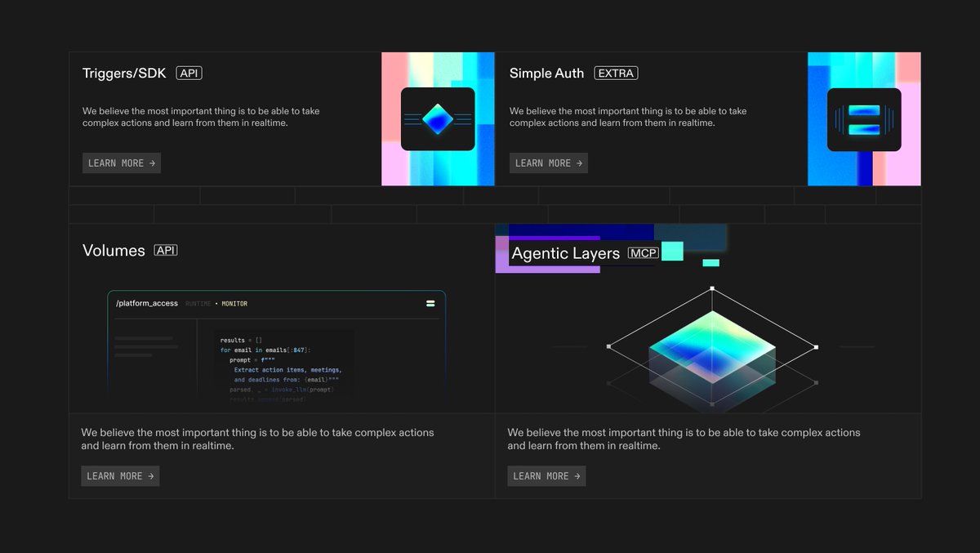The height and width of the screenshot is (553, 980).
Task: Click the EXTRA badge next to Simple Auth
Action: click(x=616, y=73)
